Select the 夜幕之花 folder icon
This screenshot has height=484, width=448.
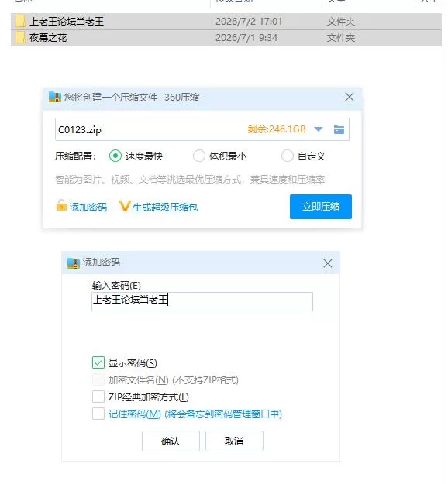tap(20, 38)
